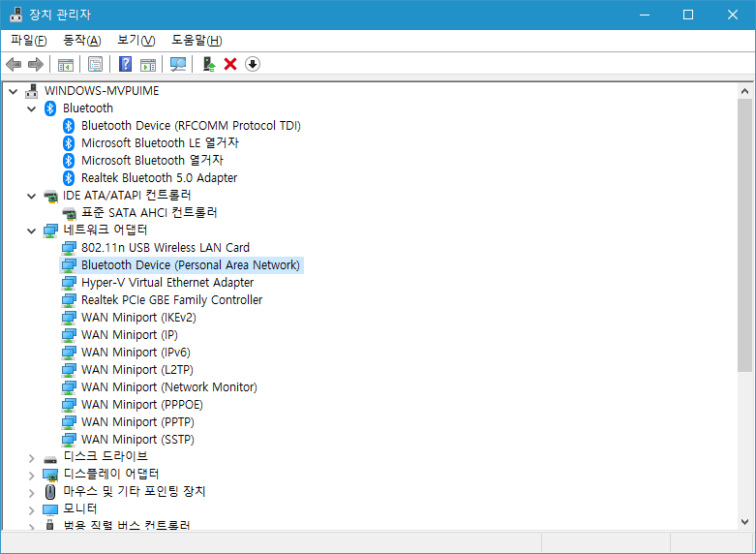Click the Disable device down-arrow icon
The image size is (756, 554).
click(253, 64)
